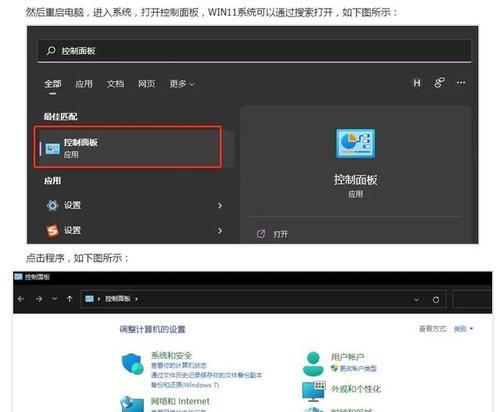The height and width of the screenshot is (412, 500).
Task: Open the address bar history dropdown
Action: [416, 300]
